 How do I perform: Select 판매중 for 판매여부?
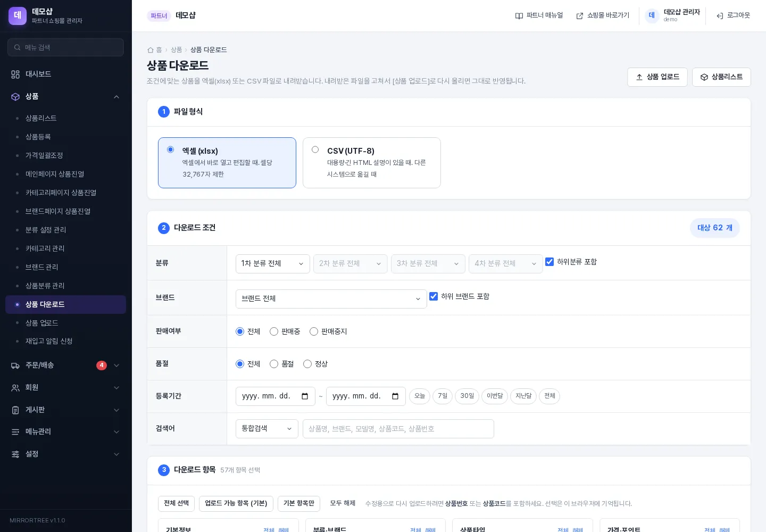coord(274,331)
